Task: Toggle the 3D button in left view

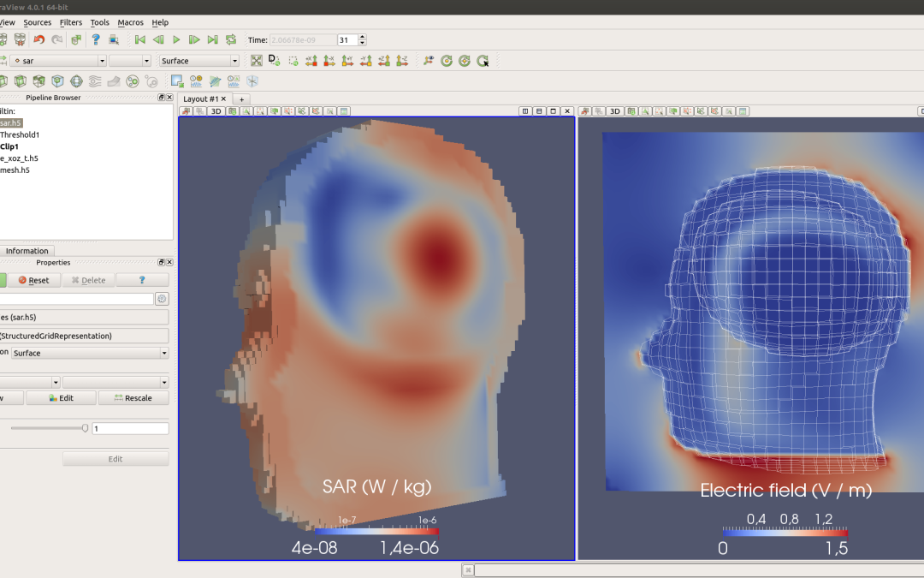Action: (x=216, y=111)
